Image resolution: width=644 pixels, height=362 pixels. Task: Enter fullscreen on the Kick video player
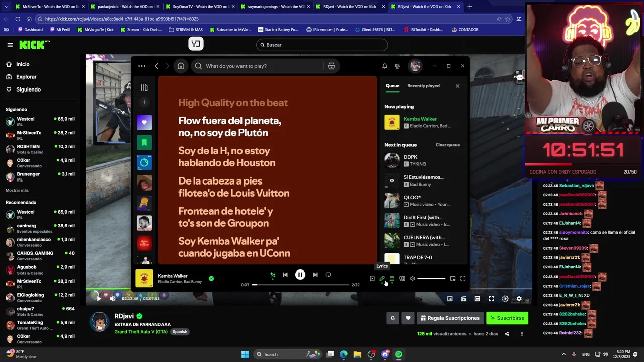(492, 299)
